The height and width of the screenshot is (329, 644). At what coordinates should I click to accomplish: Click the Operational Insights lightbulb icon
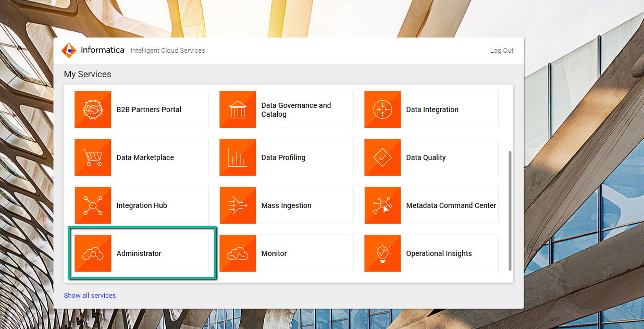382,253
